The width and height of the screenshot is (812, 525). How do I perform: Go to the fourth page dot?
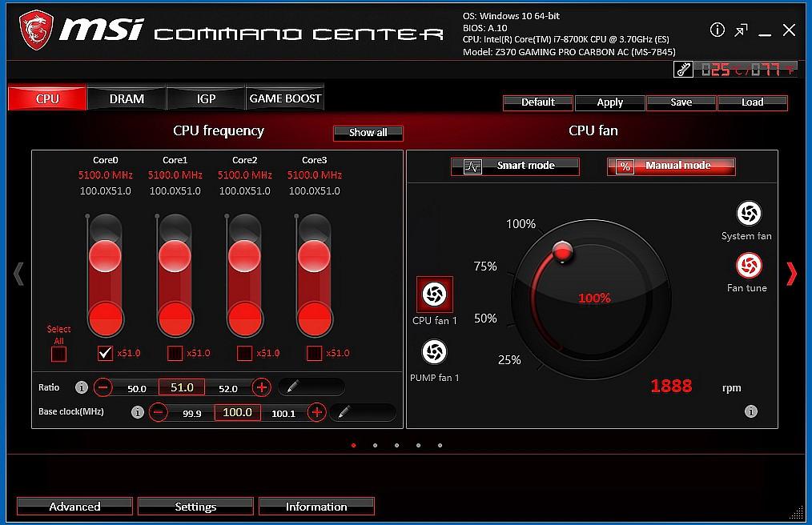(419, 445)
